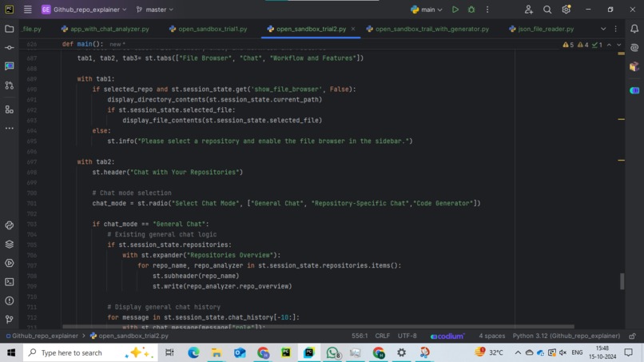
Task: Switch to json_file_reader.py tab
Action: [x=541, y=29]
